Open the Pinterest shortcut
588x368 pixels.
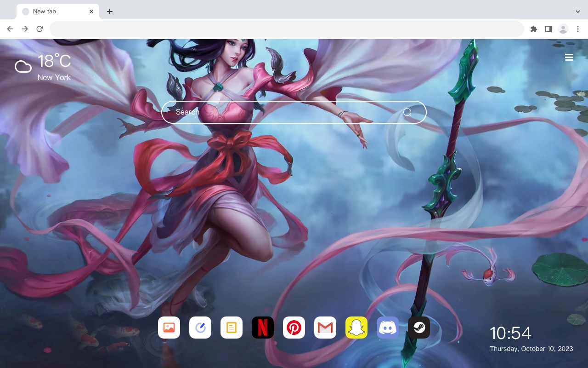294,328
